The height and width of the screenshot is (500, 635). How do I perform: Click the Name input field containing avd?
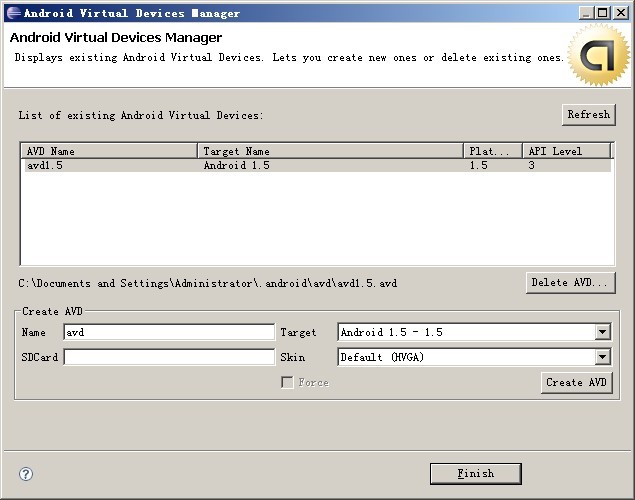[x=169, y=332]
